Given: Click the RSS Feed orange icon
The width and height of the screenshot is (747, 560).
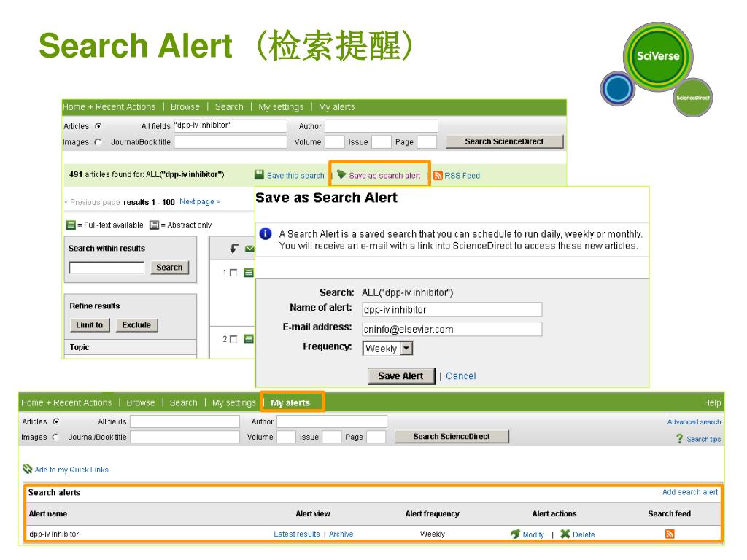Looking at the screenshot, I should coord(438,175).
